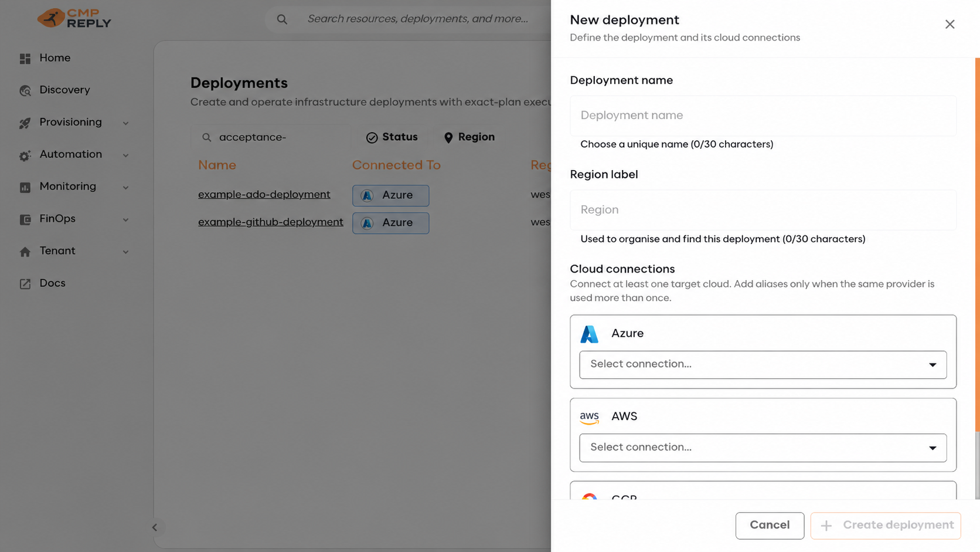
Task: Expand the Automation menu chevron
Action: coord(125,155)
